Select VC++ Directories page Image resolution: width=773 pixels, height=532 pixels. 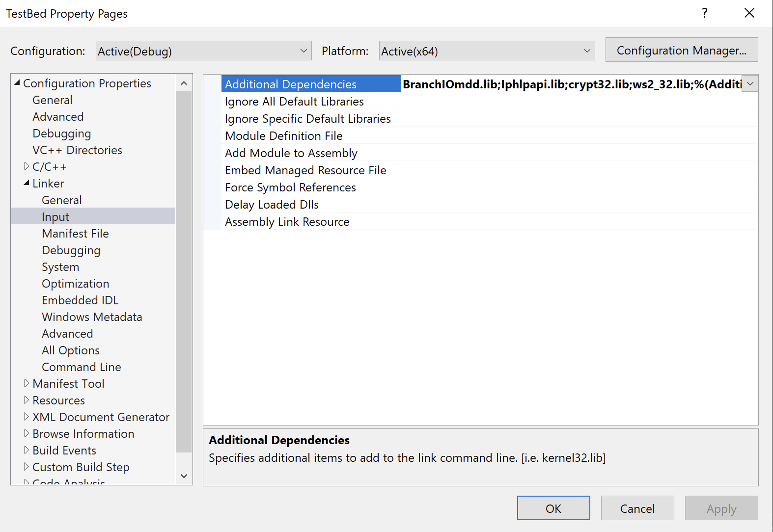point(78,150)
